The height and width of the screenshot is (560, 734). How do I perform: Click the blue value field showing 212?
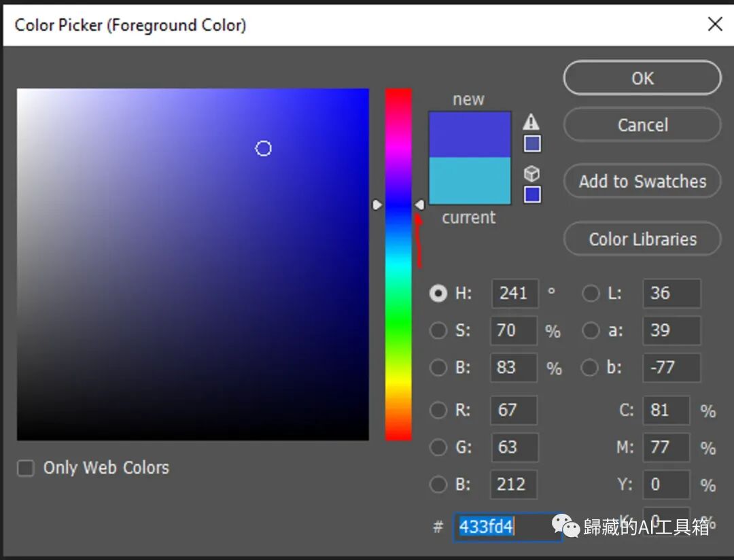coord(514,484)
